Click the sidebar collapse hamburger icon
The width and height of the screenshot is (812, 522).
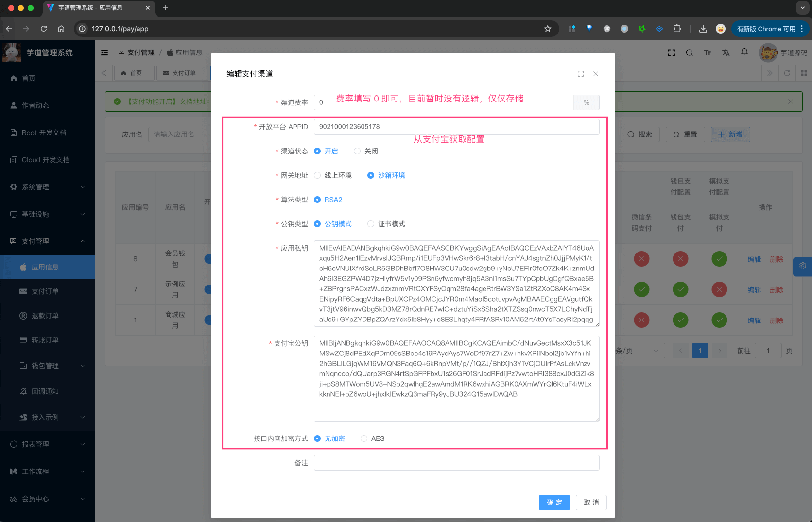(104, 52)
